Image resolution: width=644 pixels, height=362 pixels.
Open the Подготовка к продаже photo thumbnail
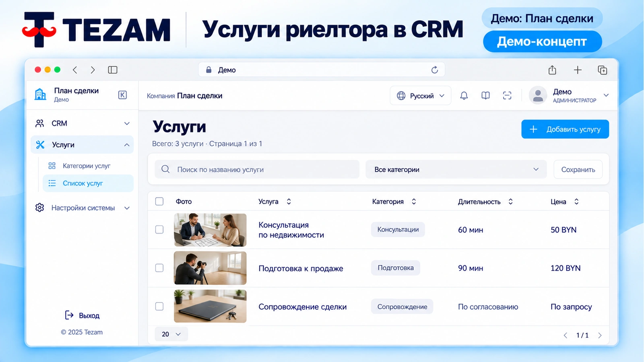210,268
